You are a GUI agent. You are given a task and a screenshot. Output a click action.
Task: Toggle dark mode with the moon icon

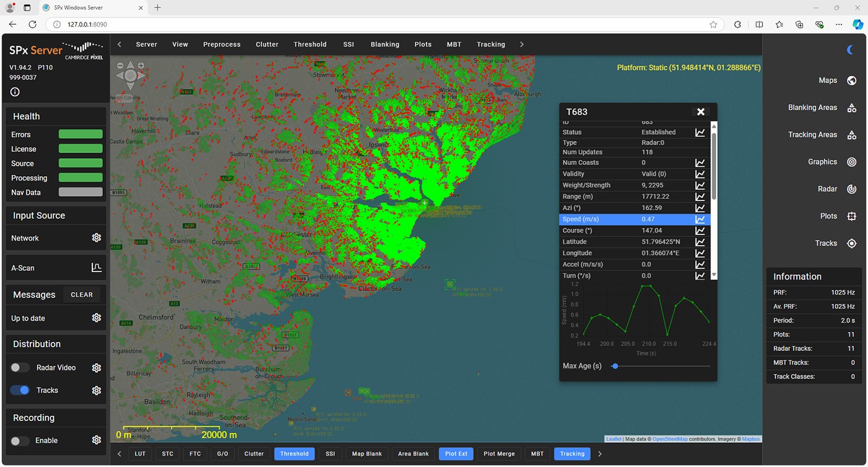pyautogui.click(x=851, y=50)
